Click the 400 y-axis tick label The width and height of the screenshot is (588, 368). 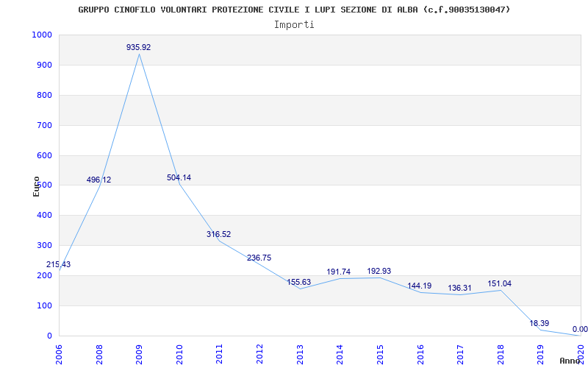tap(44, 216)
